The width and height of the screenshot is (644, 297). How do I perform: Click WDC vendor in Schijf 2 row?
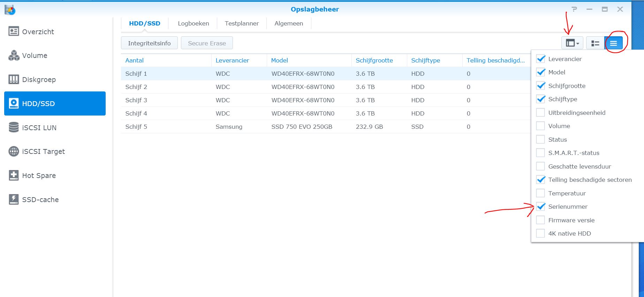pos(223,87)
